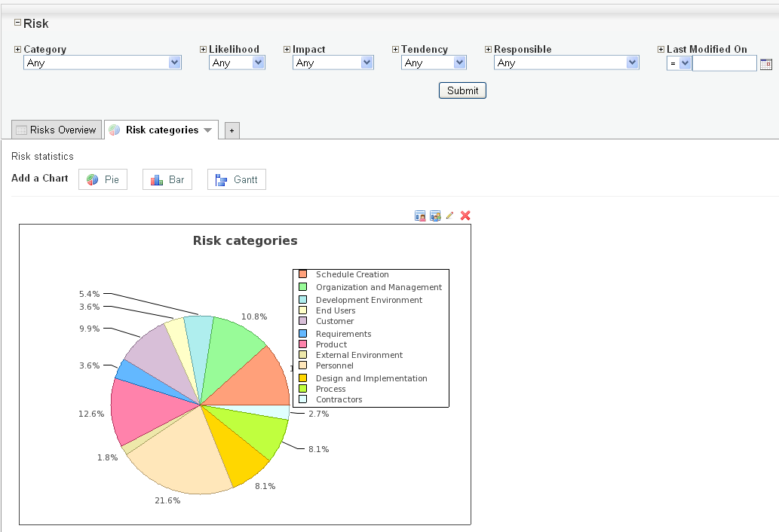
Task: Toggle the Category filter expander
Action: [17, 50]
